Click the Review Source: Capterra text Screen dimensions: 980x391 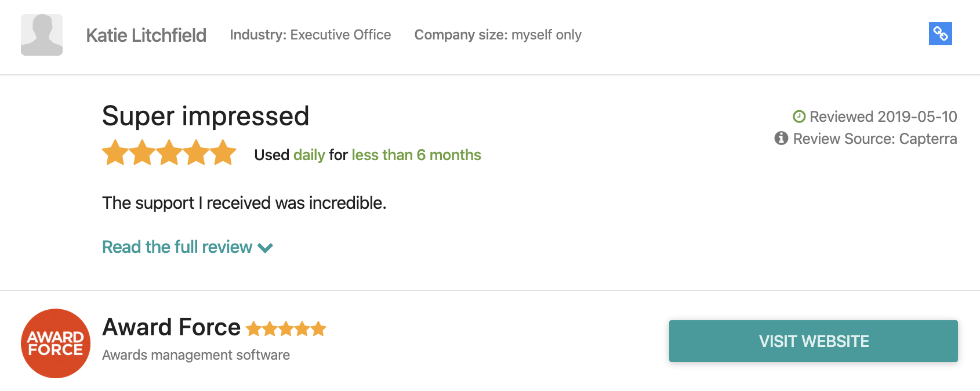point(874,139)
